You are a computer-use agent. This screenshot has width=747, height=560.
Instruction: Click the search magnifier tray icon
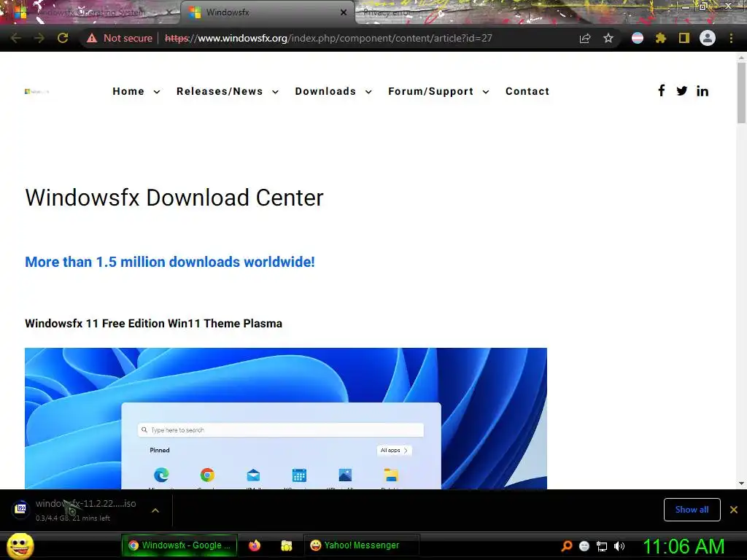(566, 546)
